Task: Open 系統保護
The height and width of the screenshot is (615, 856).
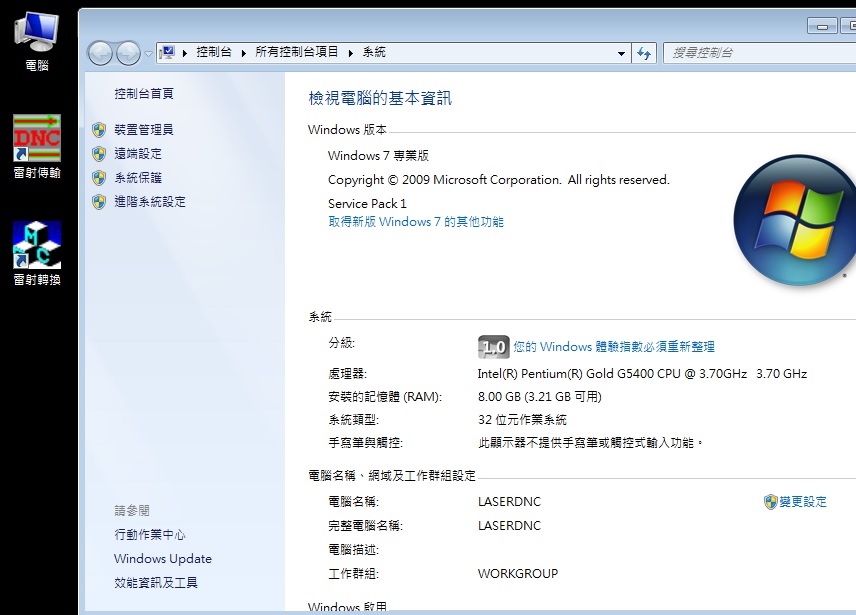Action: click(138, 178)
